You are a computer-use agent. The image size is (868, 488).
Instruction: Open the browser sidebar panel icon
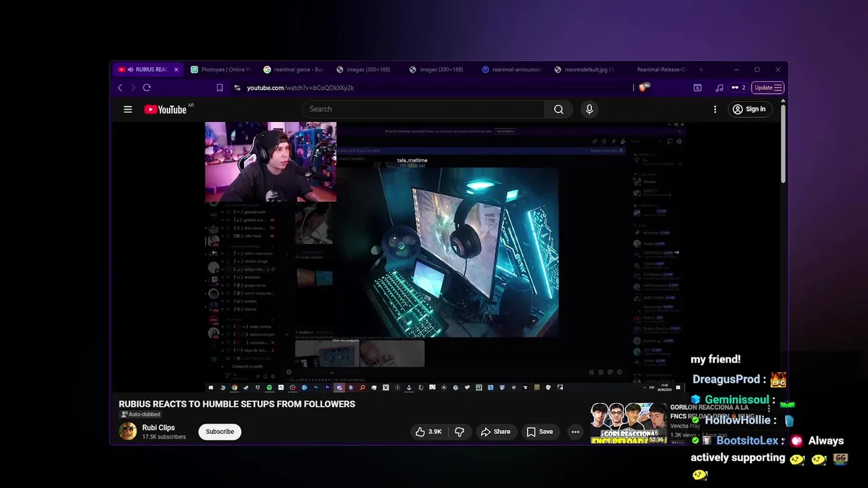tap(697, 87)
